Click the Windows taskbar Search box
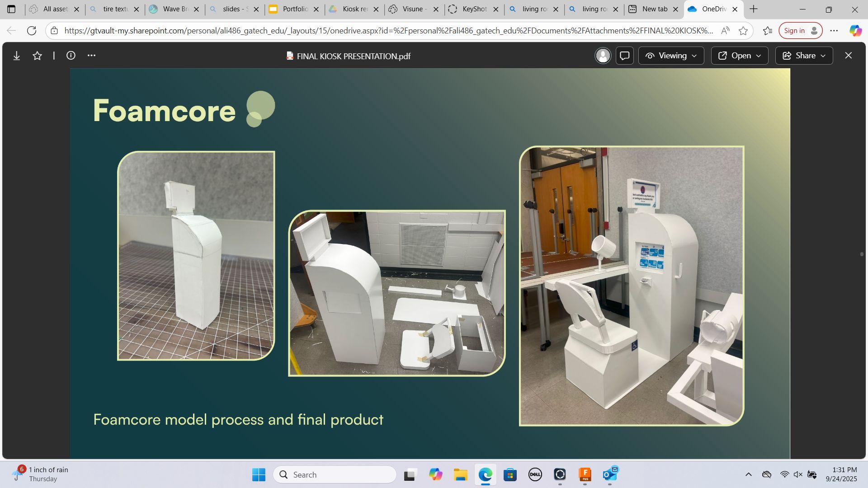Screen dimensions: 868x488 pyautogui.click(x=335, y=474)
